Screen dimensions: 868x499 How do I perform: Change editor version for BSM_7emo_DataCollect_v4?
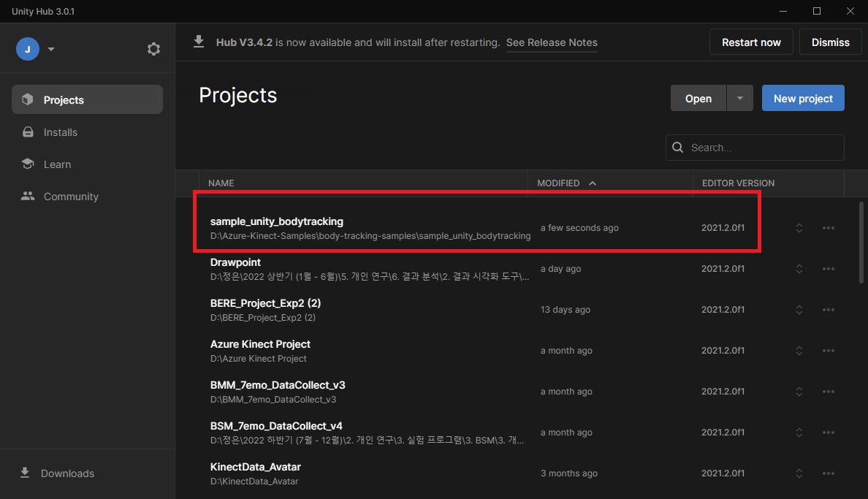point(799,433)
